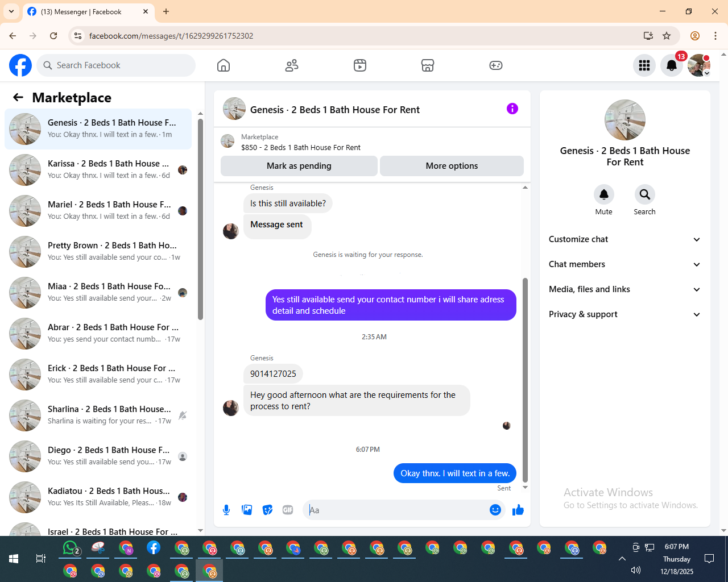Open the Facebook menu grid icon
This screenshot has width=728, height=582.
[644, 65]
